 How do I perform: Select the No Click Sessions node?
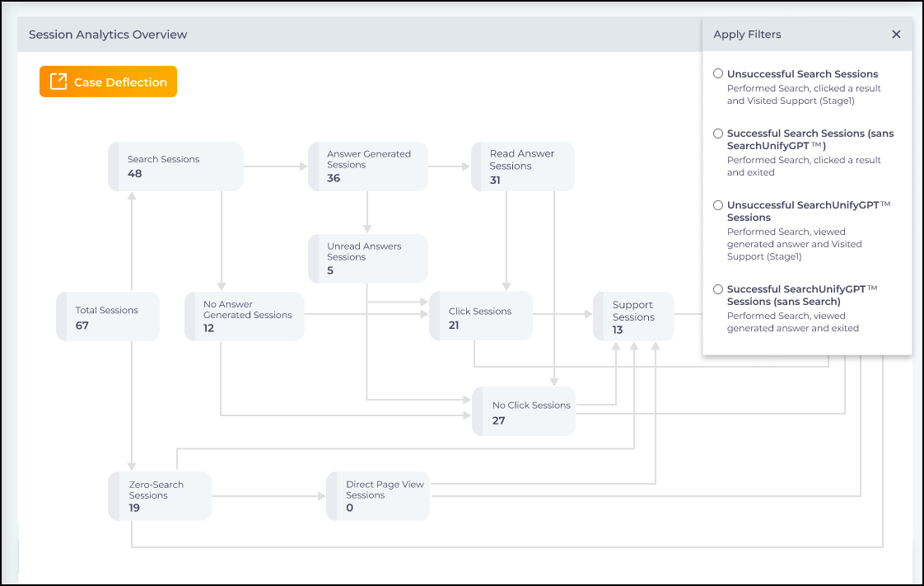tap(524, 412)
